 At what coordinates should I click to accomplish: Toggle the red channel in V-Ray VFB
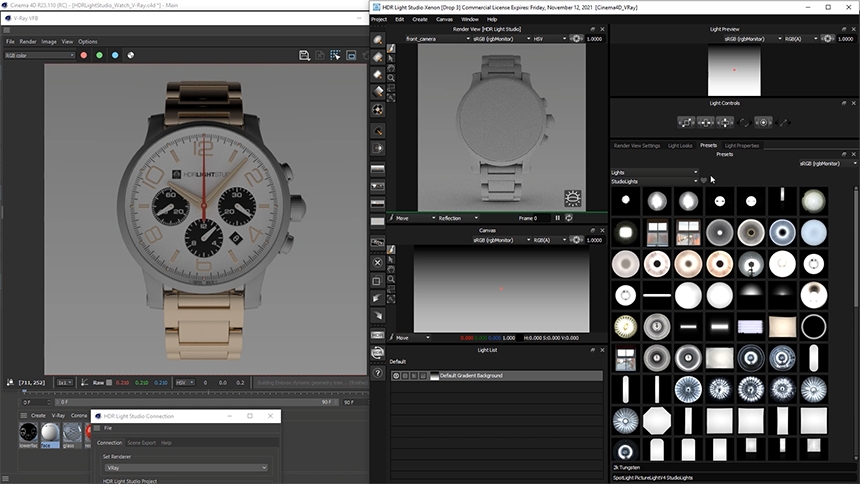[83, 55]
